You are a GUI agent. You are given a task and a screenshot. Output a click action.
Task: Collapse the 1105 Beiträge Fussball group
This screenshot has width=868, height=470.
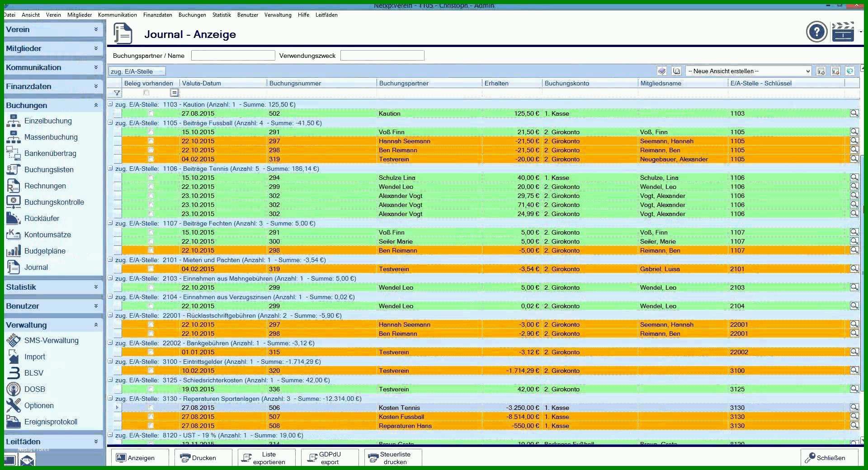(110, 122)
